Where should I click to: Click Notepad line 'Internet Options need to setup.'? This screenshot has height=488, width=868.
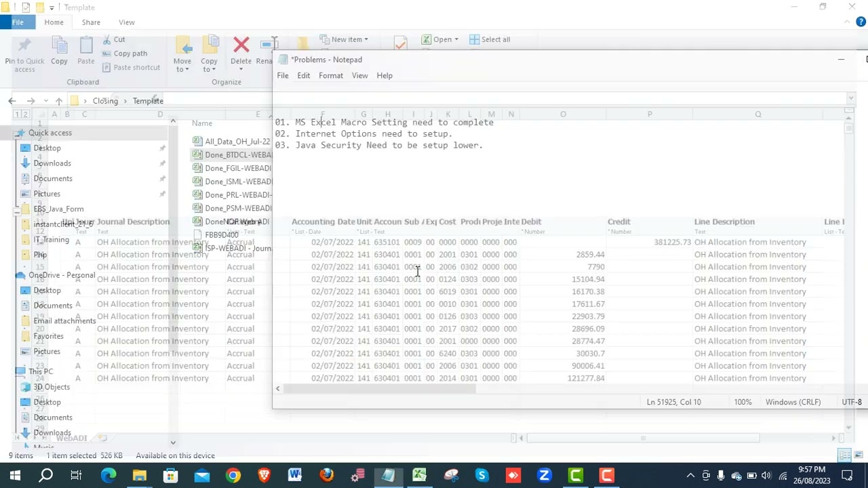tap(374, 134)
